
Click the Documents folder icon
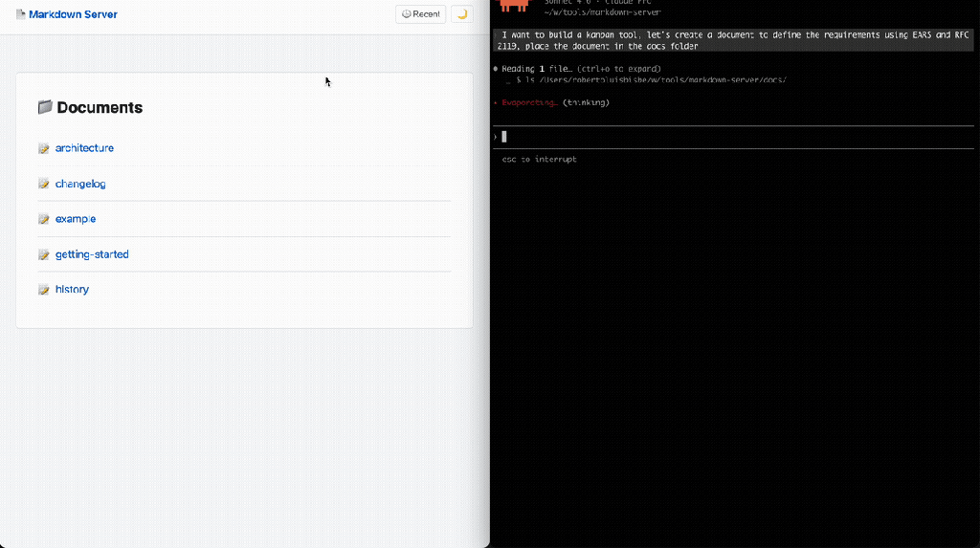[x=45, y=108]
